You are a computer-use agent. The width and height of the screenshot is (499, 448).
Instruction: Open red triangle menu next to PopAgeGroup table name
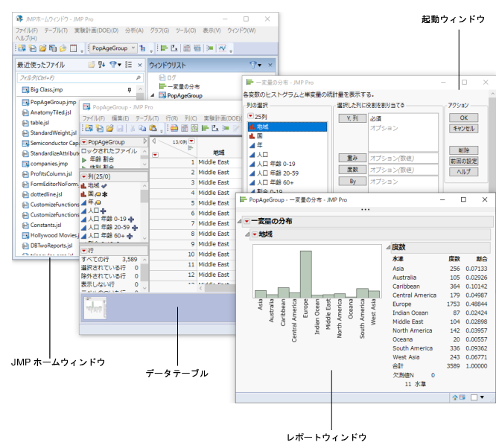pos(84,142)
